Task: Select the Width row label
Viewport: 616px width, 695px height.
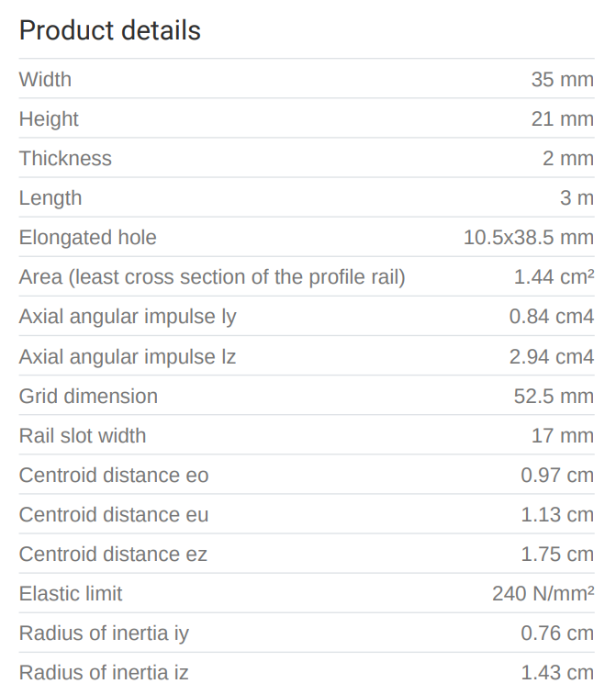Action: [45, 79]
